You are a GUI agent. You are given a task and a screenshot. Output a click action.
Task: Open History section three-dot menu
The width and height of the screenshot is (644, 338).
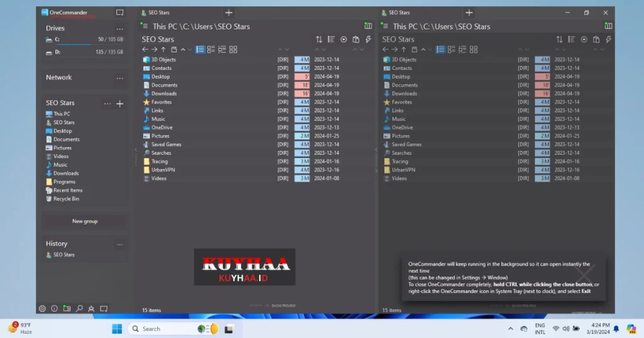tap(119, 244)
